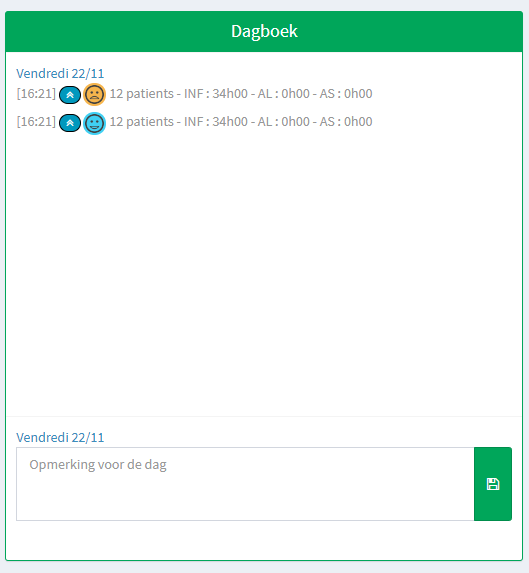The width and height of the screenshot is (529, 573).
Task: Click Vendredi 22/11 label above the remark field
Action: pyautogui.click(x=60, y=437)
